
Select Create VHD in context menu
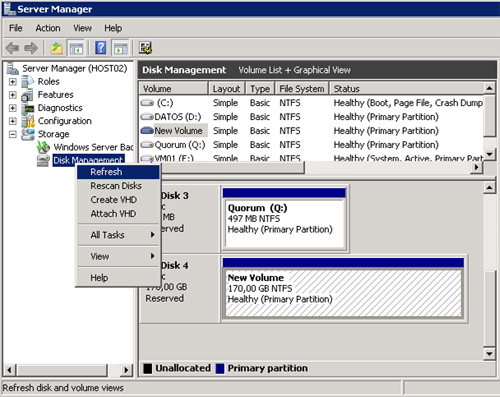coord(119,200)
